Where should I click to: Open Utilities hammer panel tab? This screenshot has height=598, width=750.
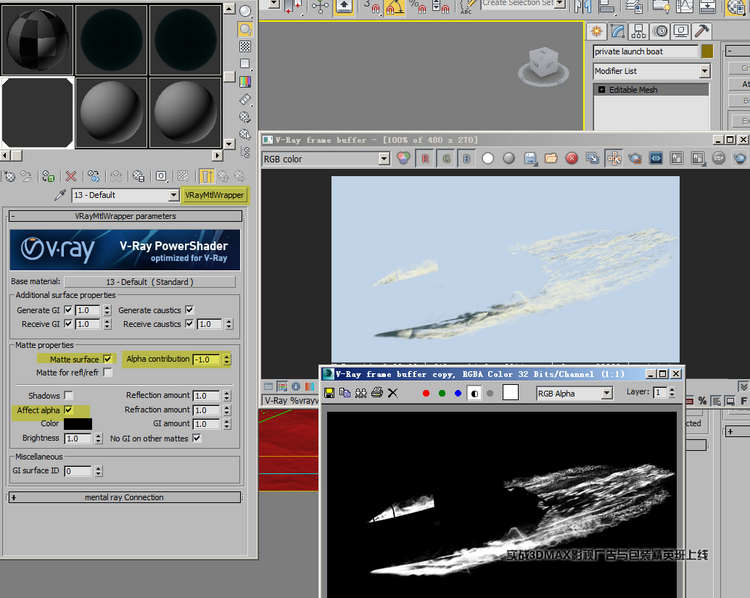pos(702,32)
